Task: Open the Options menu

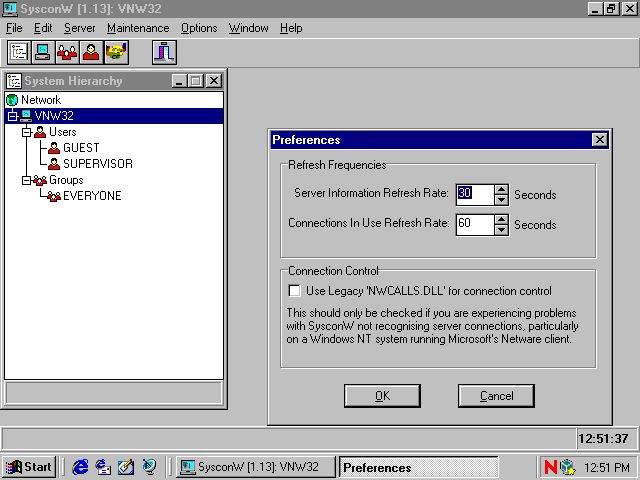Action: (199, 28)
